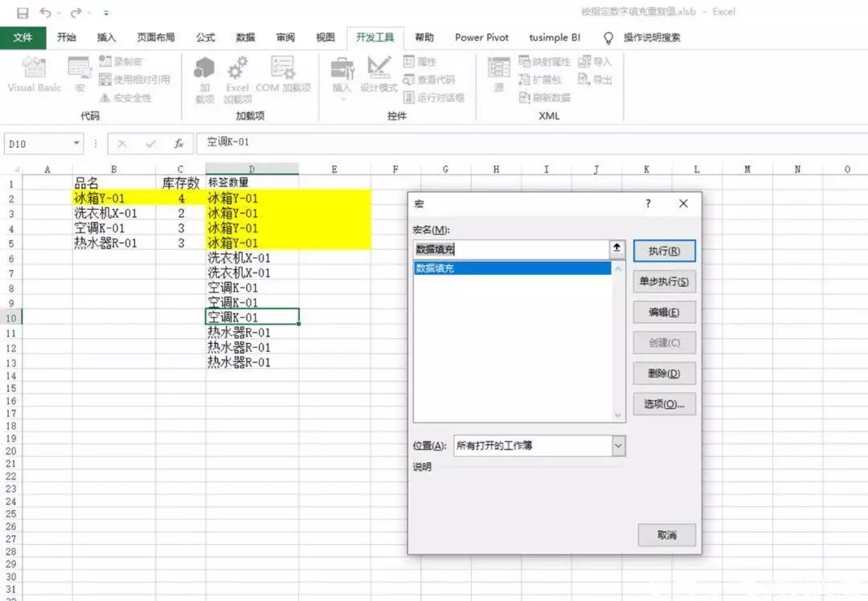This screenshot has width=868, height=601.
Task: Click the Tell Me lightbulb search (操作说明搜索)
Action: pyautogui.click(x=641, y=38)
